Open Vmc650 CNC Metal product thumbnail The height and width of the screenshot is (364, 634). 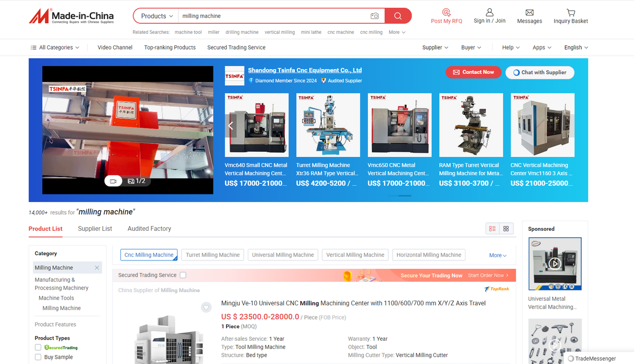pyautogui.click(x=399, y=125)
